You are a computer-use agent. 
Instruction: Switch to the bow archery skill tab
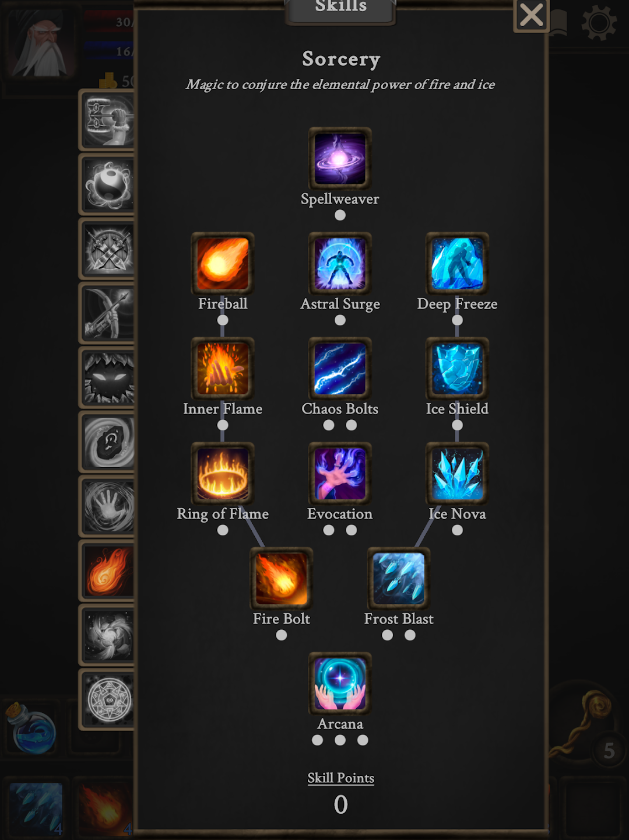click(x=107, y=314)
